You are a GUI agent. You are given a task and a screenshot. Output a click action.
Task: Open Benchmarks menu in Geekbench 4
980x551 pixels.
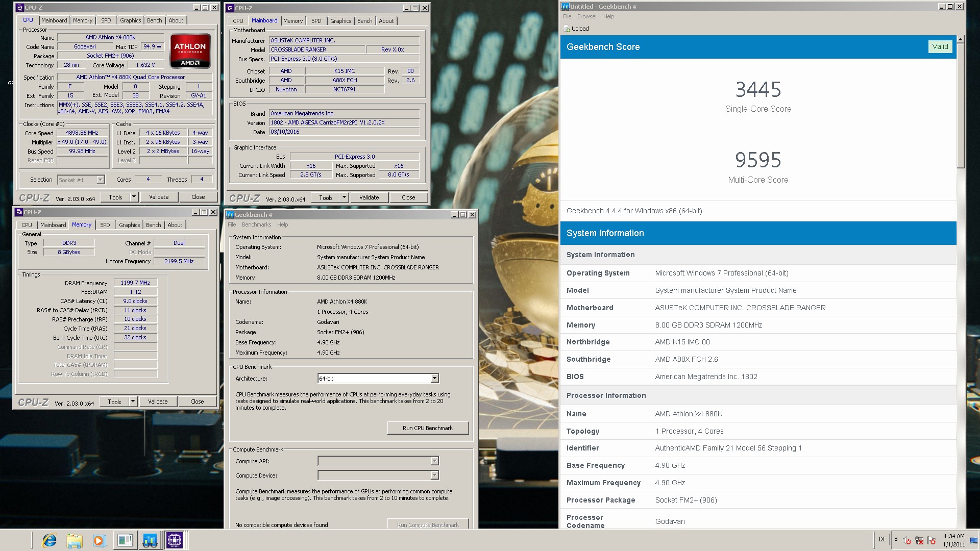tap(256, 224)
